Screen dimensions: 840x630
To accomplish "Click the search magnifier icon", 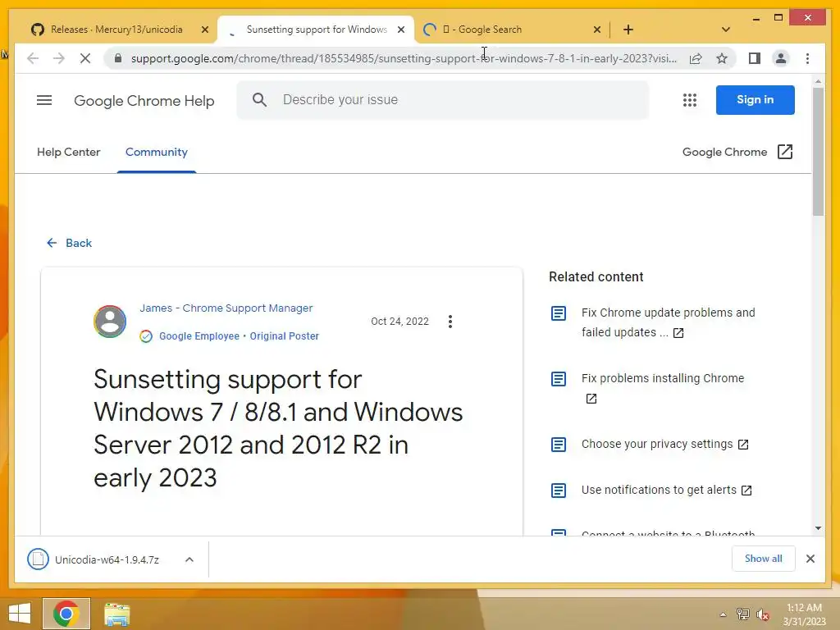I will (259, 99).
